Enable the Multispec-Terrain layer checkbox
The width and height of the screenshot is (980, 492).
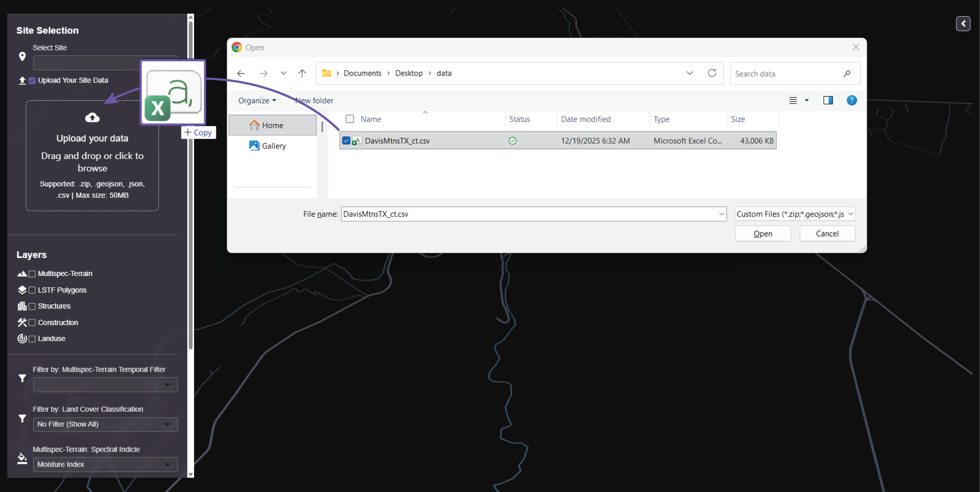pyautogui.click(x=32, y=274)
